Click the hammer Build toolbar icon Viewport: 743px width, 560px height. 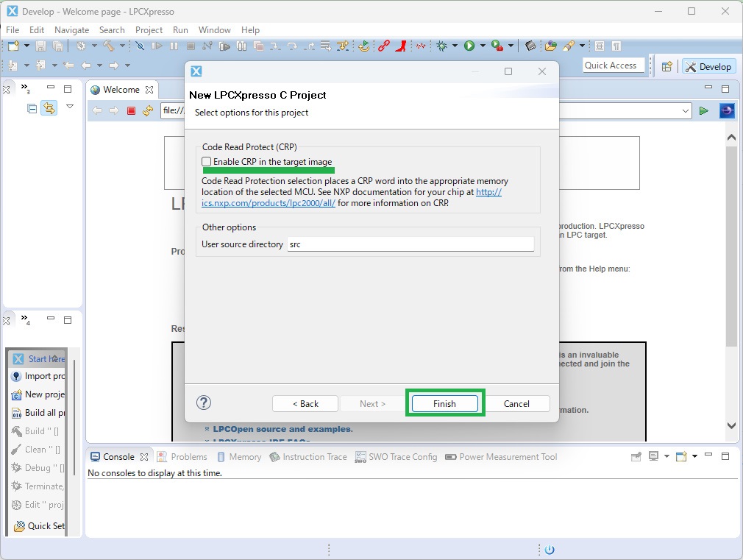point(109,46)
